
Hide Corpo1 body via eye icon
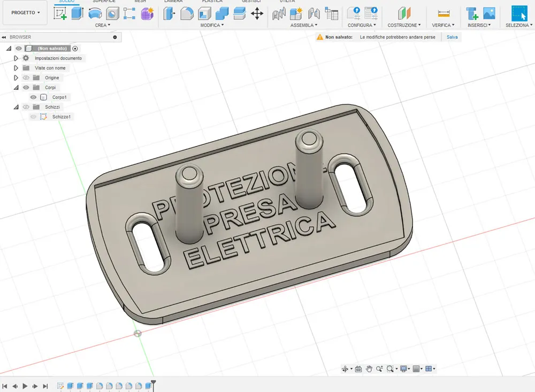(33, 97)
